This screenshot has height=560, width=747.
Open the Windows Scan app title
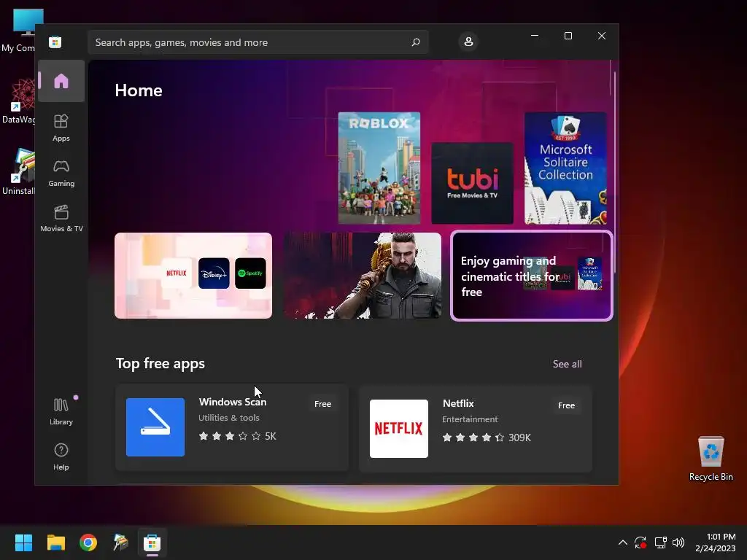point(233,402)
